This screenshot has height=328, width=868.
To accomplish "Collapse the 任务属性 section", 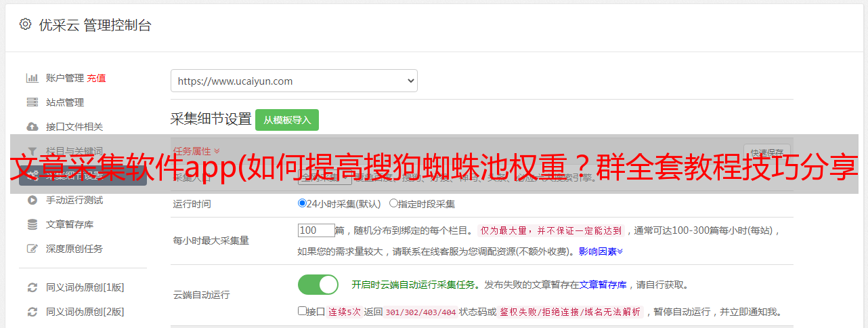I will point(197,151).
